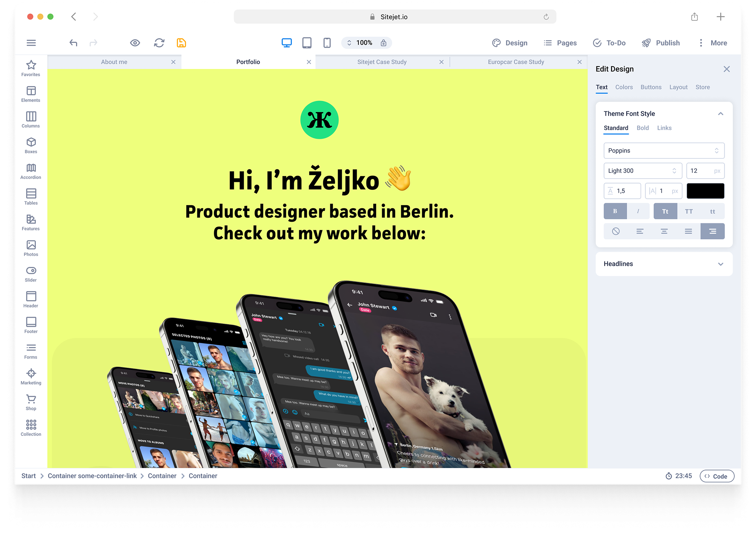Image resolution: width=756 pixels, height=537 pixels.
Task: Select center text alignment
Action: click(664, 231)
